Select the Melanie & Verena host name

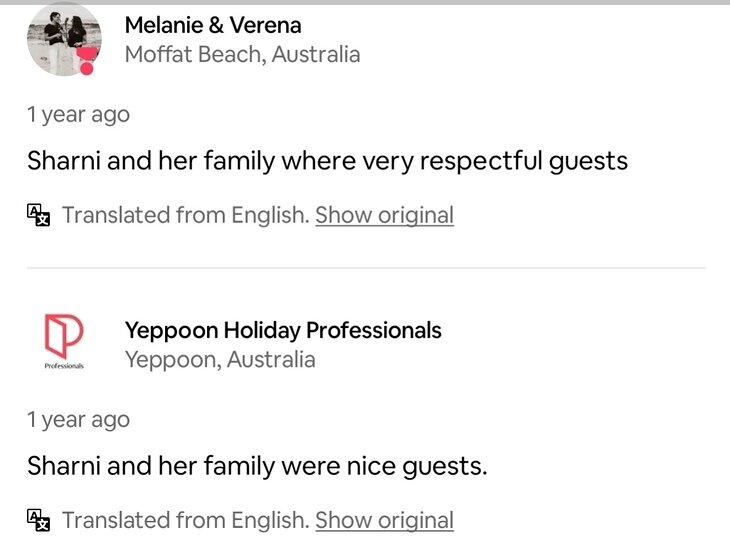pyautogui.click(x=212, y=25)
